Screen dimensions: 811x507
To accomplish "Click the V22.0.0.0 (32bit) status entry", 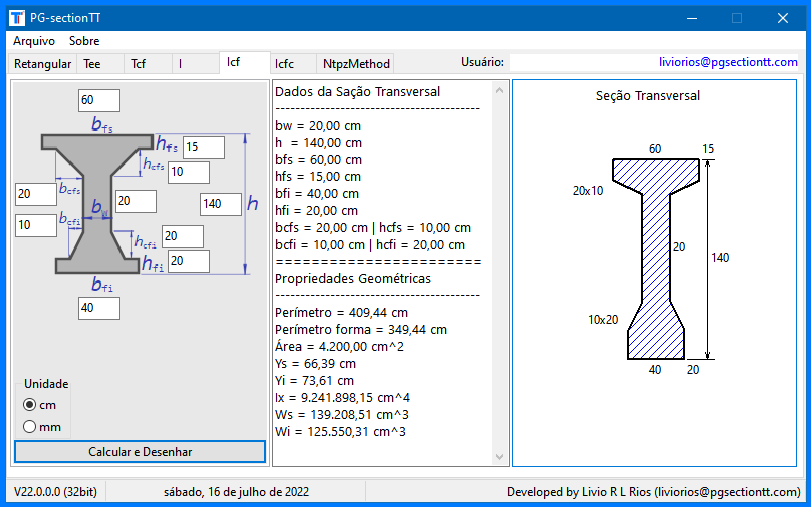I will (55, 491).
